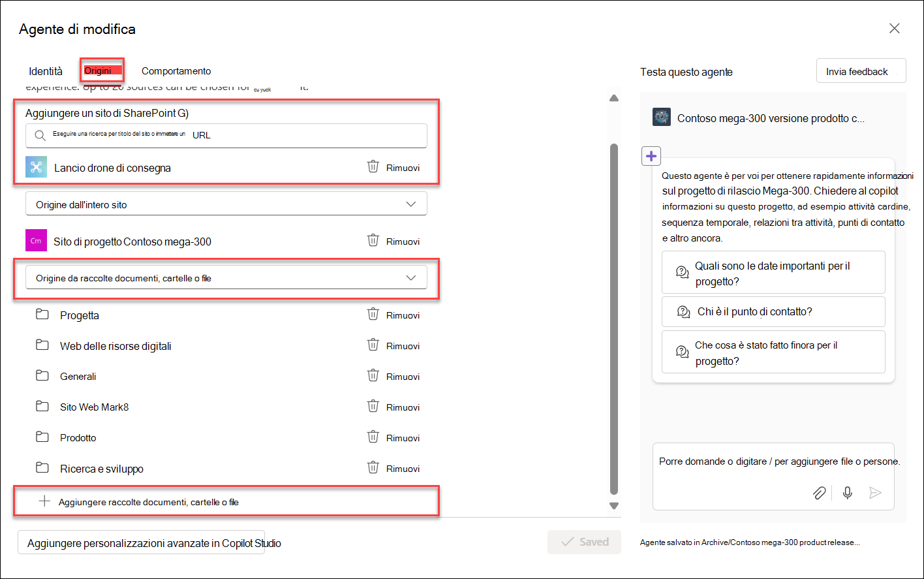Click the Saved button

tap(584, 542)
